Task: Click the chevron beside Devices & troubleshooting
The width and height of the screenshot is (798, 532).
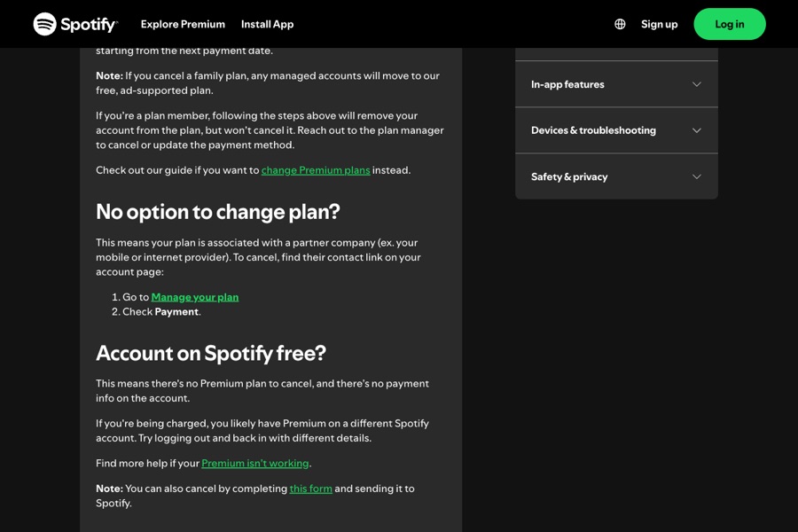Action: pos(697,130)
